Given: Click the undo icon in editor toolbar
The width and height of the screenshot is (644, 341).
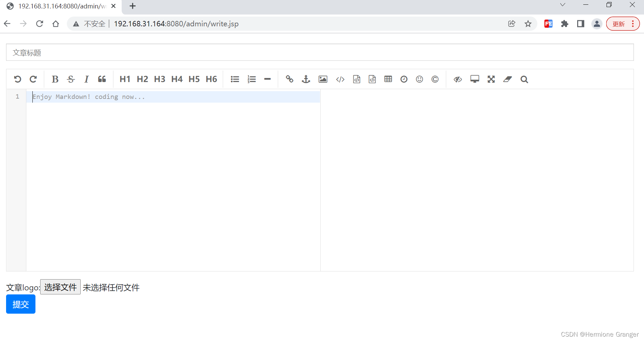Looking at the screenshot, I should 18,79.
